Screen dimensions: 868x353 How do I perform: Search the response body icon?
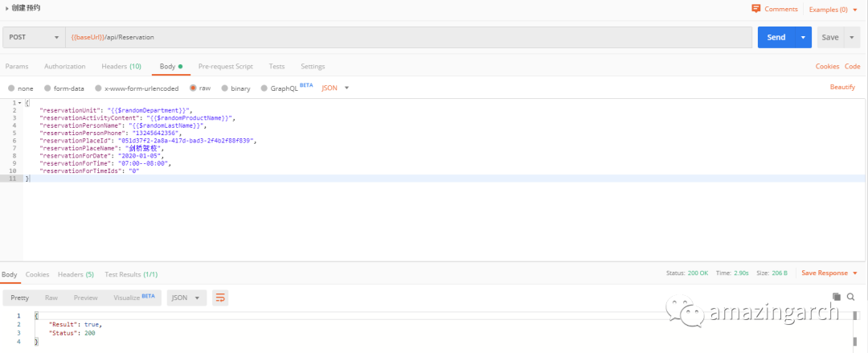[851, 297]
